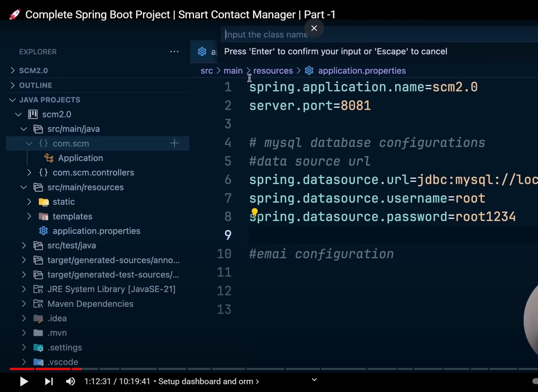The height and width of the screenshot is (392, 538).
Task: Expand com.scm.controllers package
Action: coord(29,172)
